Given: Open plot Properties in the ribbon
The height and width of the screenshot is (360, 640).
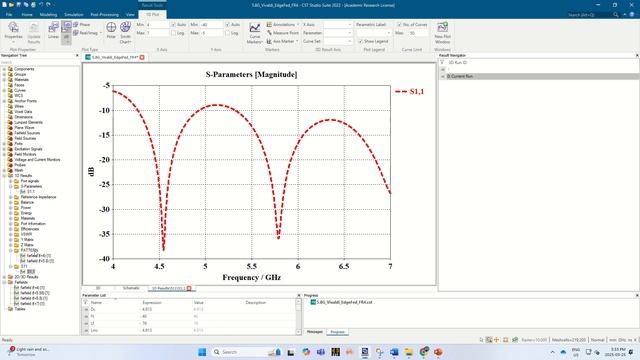Looking at the screenshot, I should [13, 31].
